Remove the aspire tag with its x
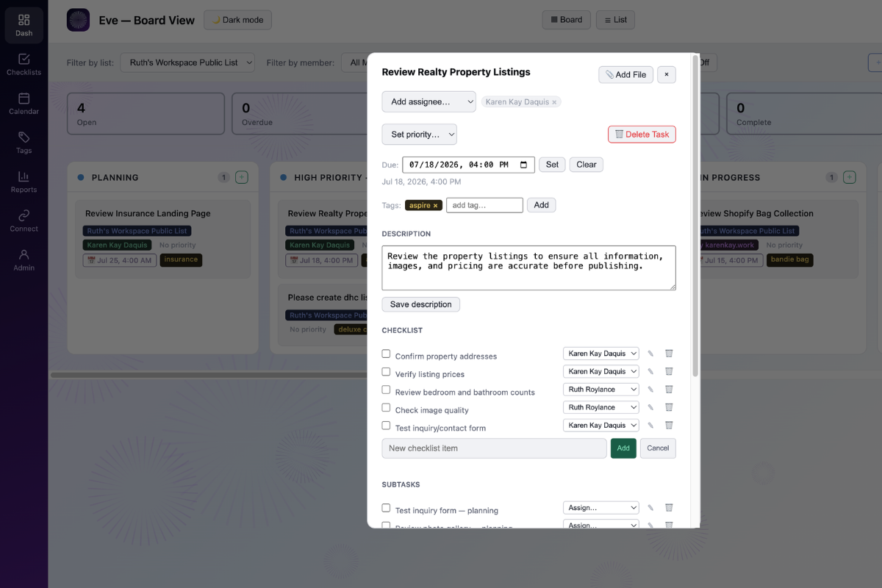Viewport: 882px width, 588px height. click(435, 206)
